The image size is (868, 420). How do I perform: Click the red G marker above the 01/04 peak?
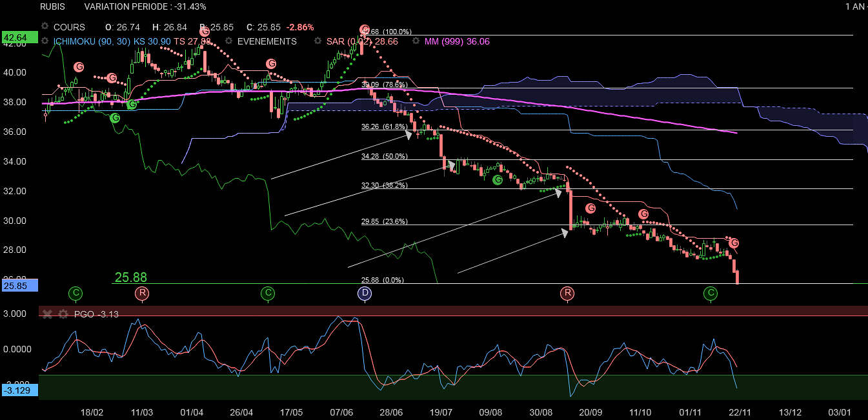point(205,31)
